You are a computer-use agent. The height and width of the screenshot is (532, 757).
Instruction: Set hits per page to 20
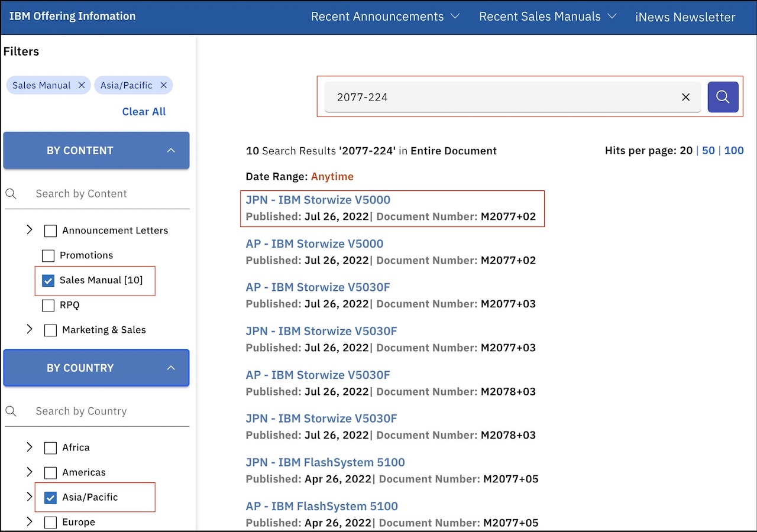pos(686,150)
